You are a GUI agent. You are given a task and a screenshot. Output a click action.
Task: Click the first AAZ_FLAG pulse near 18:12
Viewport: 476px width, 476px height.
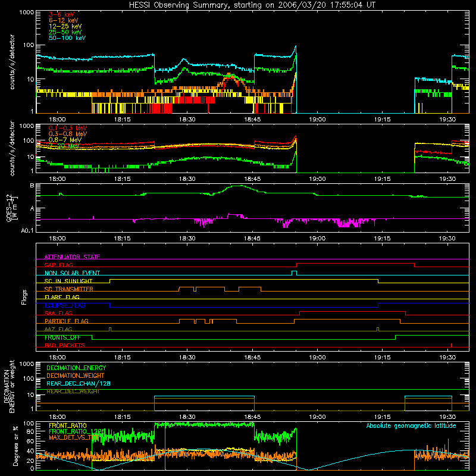(x=110, y=330)
